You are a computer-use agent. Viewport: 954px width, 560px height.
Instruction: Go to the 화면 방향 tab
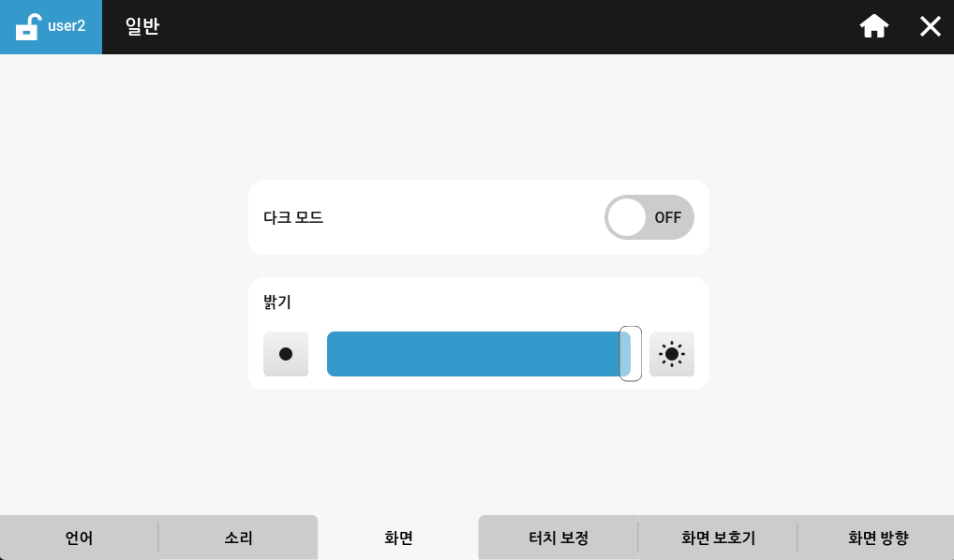coord(877,538)
